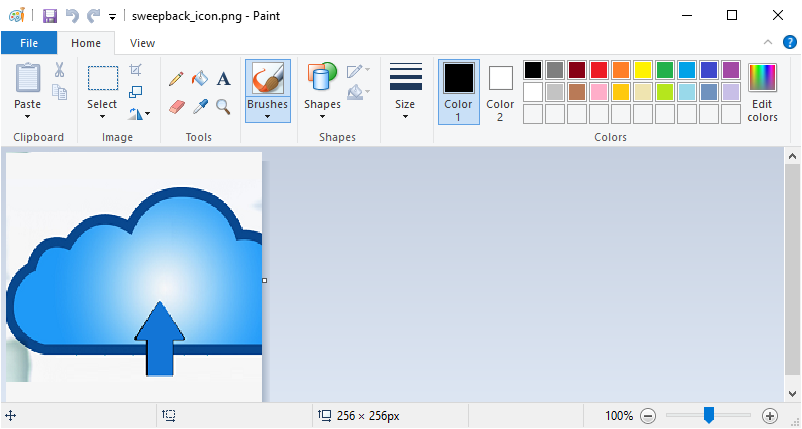Click the Copy icon

(59, 92)
